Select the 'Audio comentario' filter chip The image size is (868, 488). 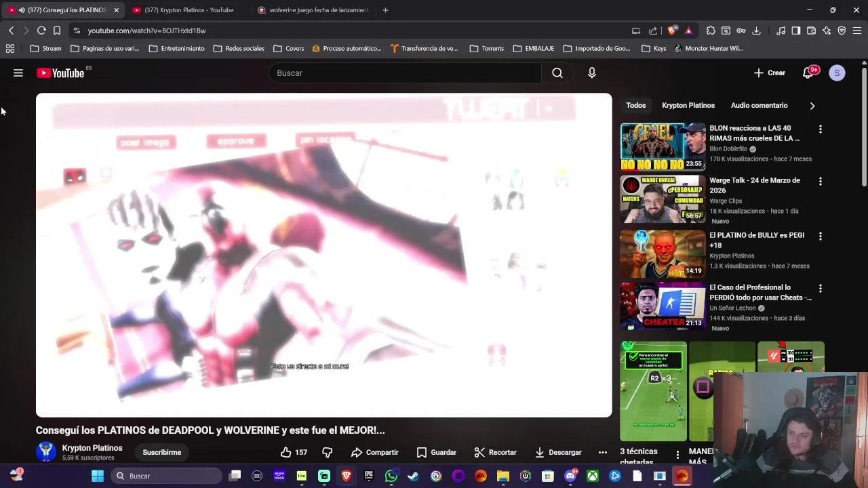(759, 106)
